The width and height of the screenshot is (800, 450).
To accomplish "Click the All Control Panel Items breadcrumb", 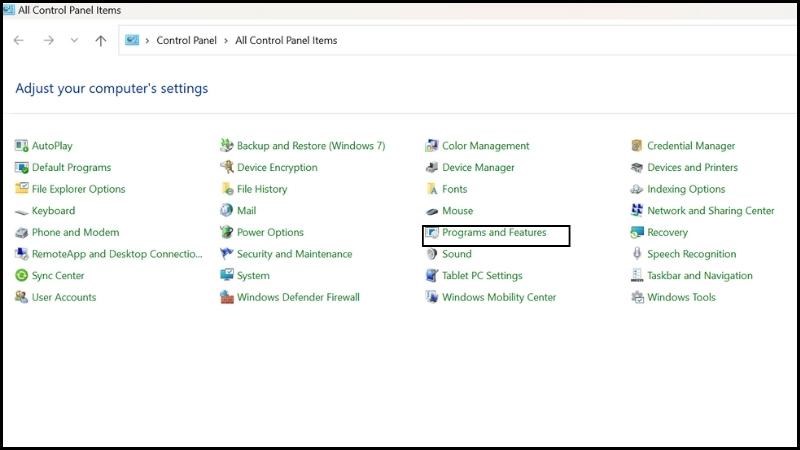I will pyautogui.click(x=286, y=41).
